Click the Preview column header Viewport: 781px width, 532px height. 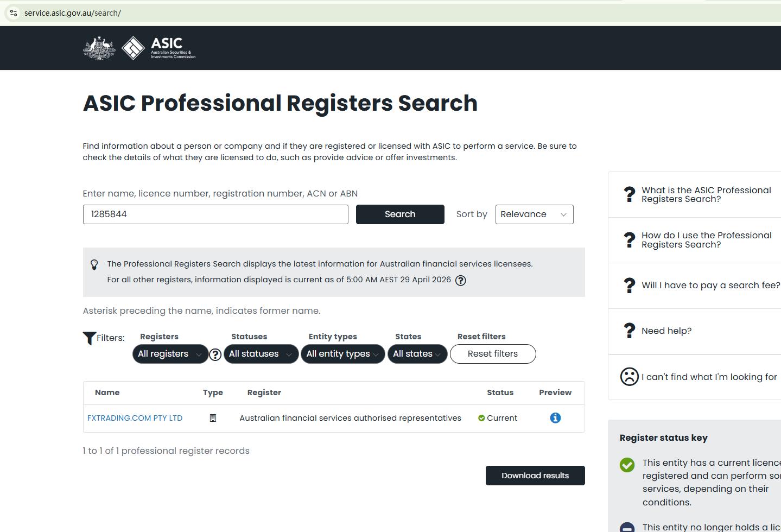[555, 392]
